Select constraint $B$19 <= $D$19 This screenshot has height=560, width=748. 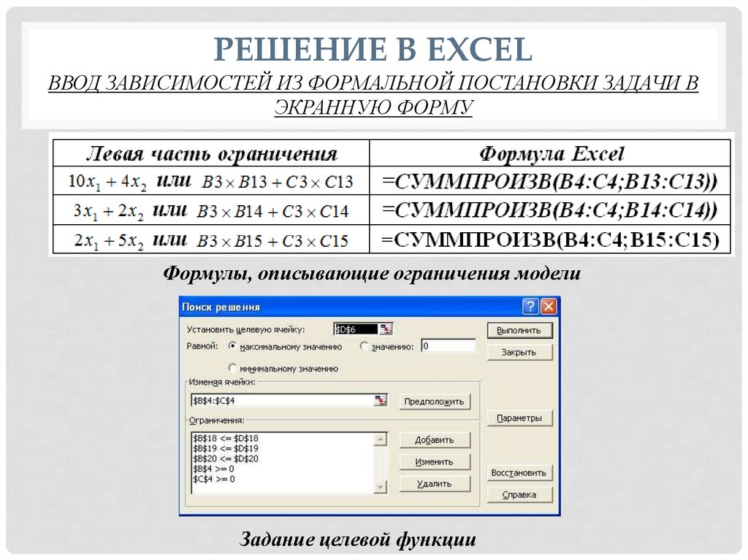click(x=226, y=448)
